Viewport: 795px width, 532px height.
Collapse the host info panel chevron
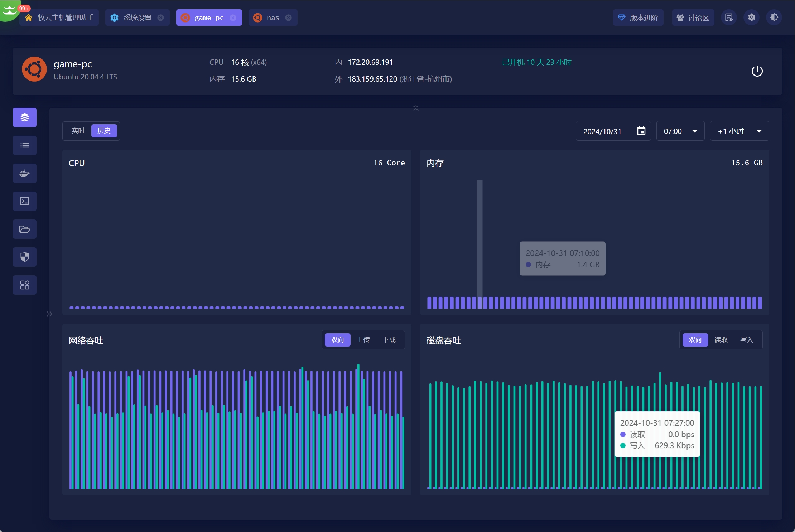pyautogui.click(x=416, y=108)
